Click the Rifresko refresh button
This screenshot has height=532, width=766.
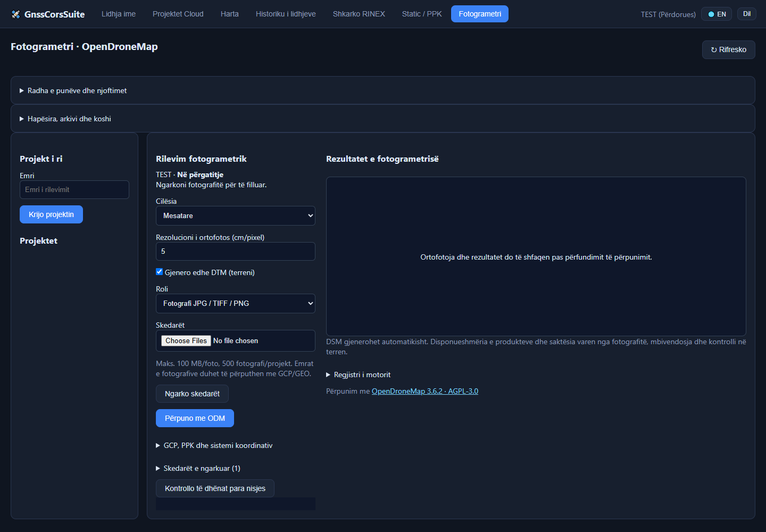click(729, 49)
